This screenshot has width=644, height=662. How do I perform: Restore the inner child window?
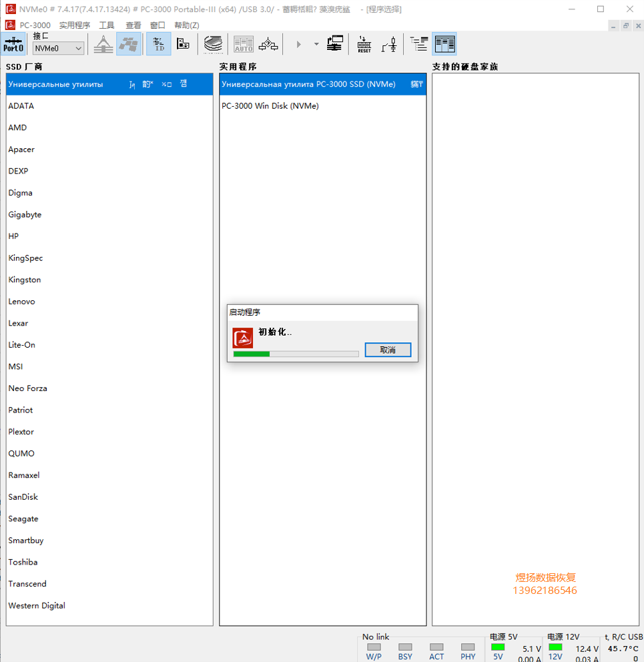tap(626, 26)
